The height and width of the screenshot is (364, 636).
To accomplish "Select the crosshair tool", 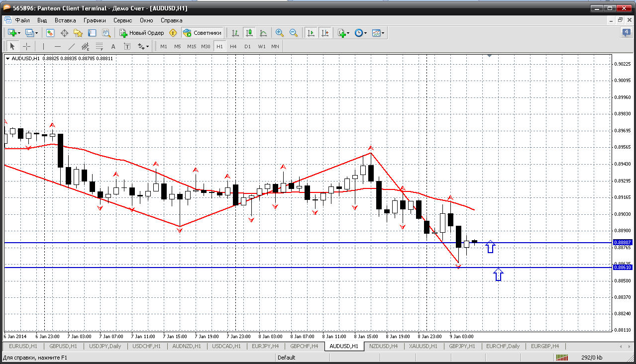I will point(26,46).
